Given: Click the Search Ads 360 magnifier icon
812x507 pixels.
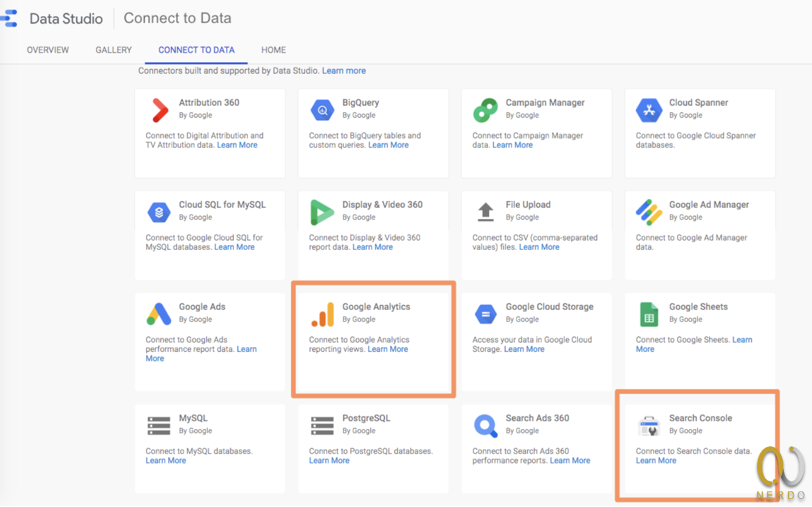Looking at the screenshot, I should (x=485, y=425).
